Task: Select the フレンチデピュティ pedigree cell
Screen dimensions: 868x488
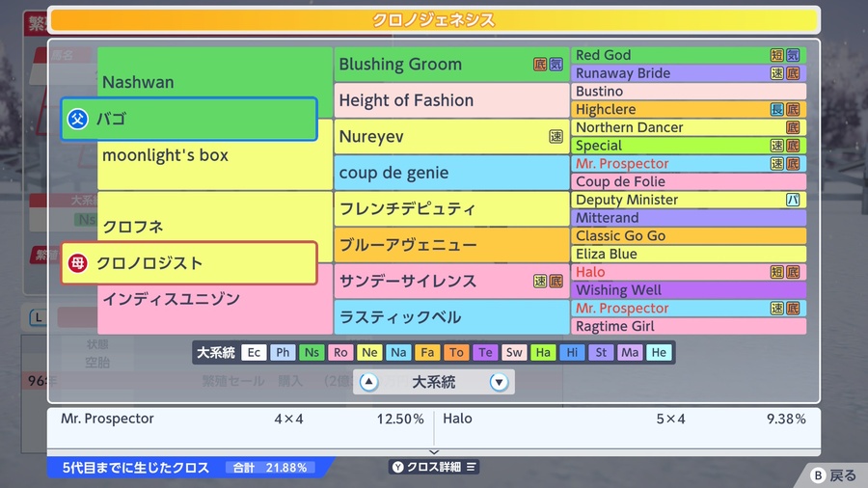Action: coord(451,208)
